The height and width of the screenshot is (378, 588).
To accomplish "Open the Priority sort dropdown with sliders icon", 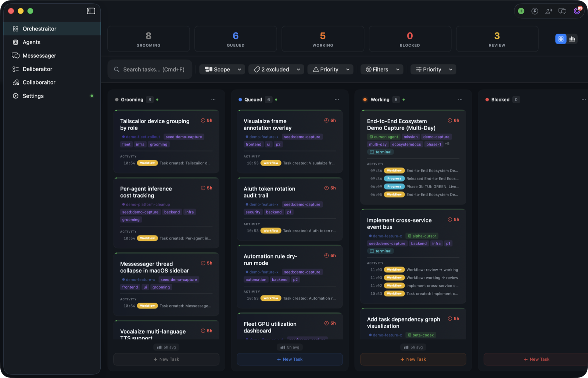I will (433, 69).
